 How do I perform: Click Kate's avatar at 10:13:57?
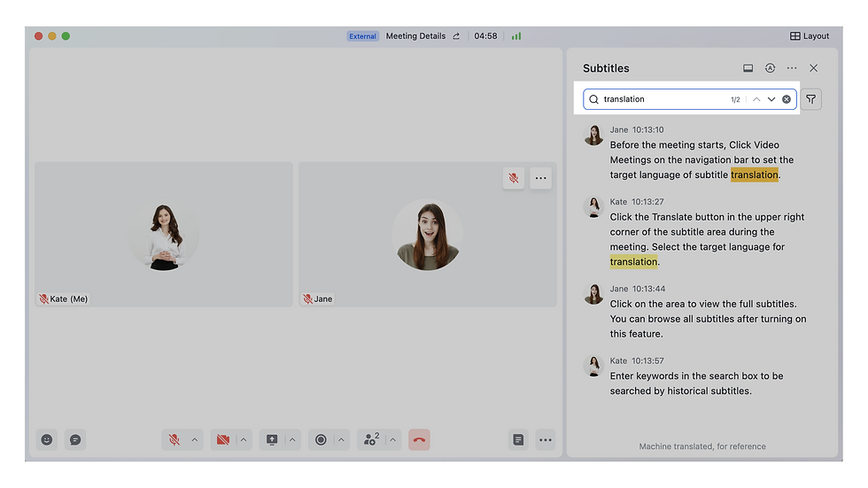(594, 366)
